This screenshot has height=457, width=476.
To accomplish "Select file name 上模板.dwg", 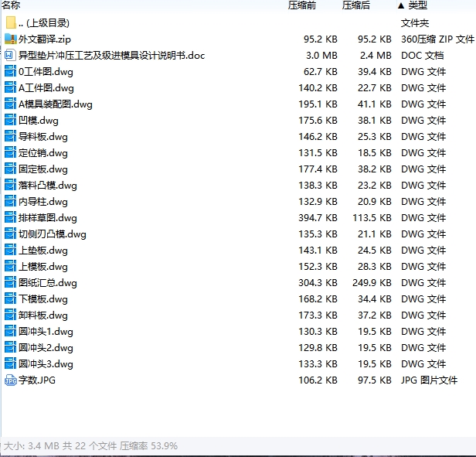I will 43,267.
